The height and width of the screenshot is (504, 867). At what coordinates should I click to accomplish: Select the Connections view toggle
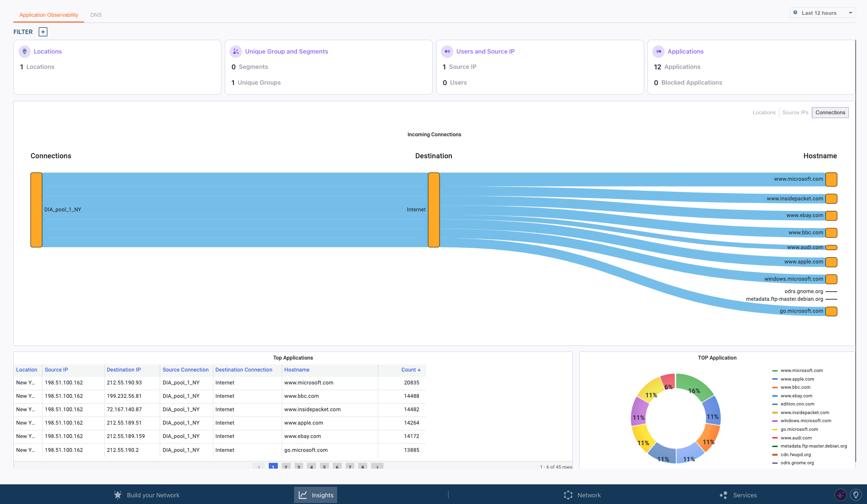(830, 112)
